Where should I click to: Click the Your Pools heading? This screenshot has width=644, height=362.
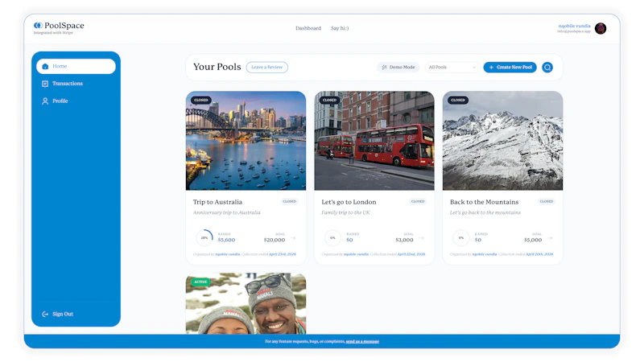217,67
